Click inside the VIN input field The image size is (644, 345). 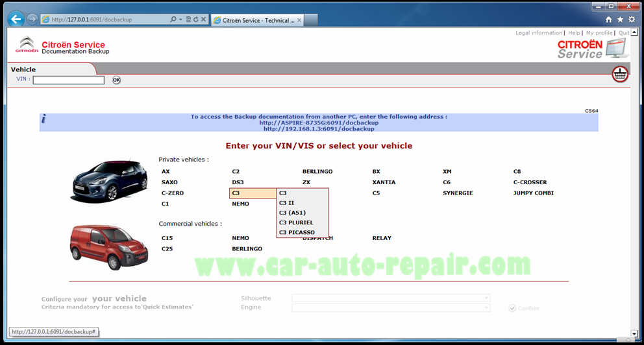click(x=69, y=80)
